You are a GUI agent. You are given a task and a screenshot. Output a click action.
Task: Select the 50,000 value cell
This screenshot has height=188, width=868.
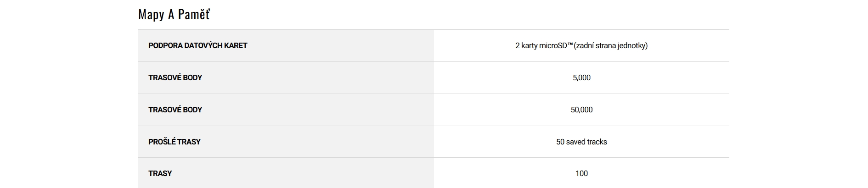(581, 110)
